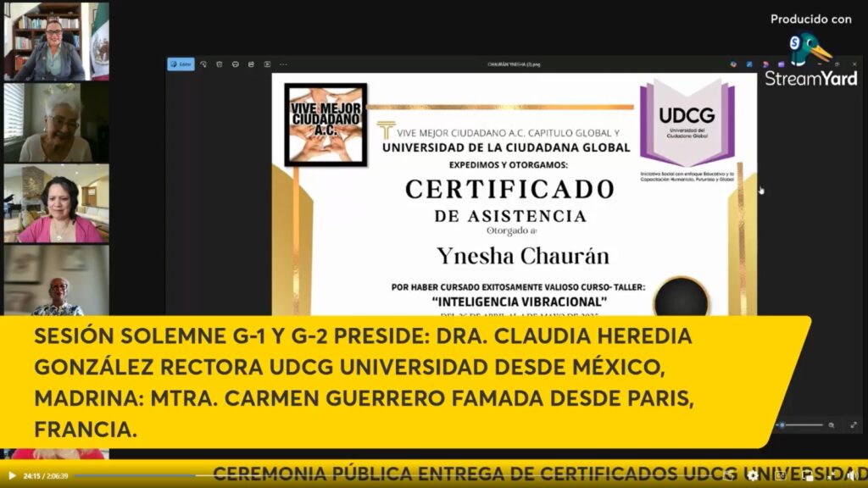Select the participant thumbnail with the Mexican flag

pyautogui.click(x=57, y=42)
